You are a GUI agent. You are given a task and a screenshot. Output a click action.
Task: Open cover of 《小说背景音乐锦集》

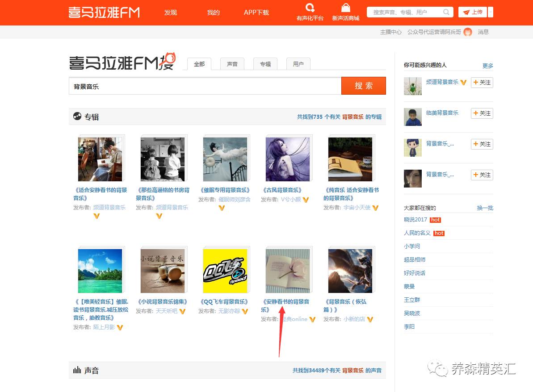(x=163, y=271)
